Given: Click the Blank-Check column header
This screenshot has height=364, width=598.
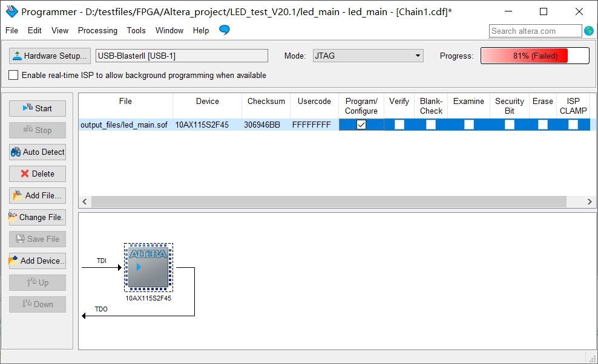Looking at the screenshot, I should tap(431, 106).
